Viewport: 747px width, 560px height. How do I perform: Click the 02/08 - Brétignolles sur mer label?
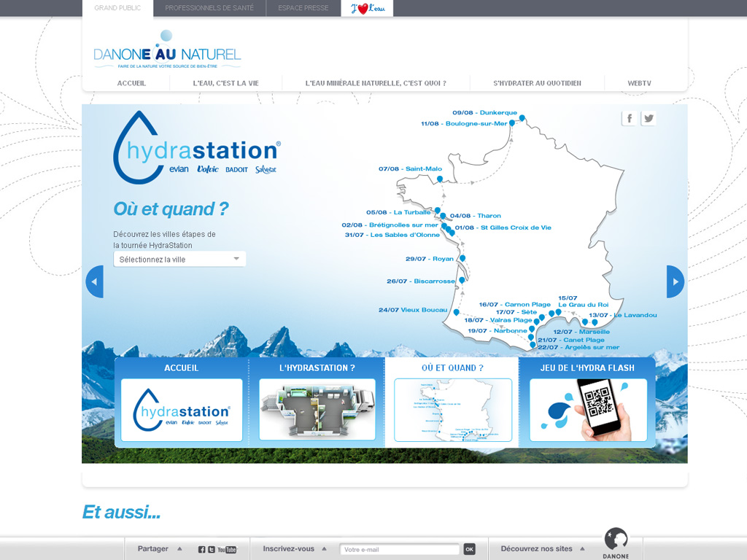click(390, 225)
